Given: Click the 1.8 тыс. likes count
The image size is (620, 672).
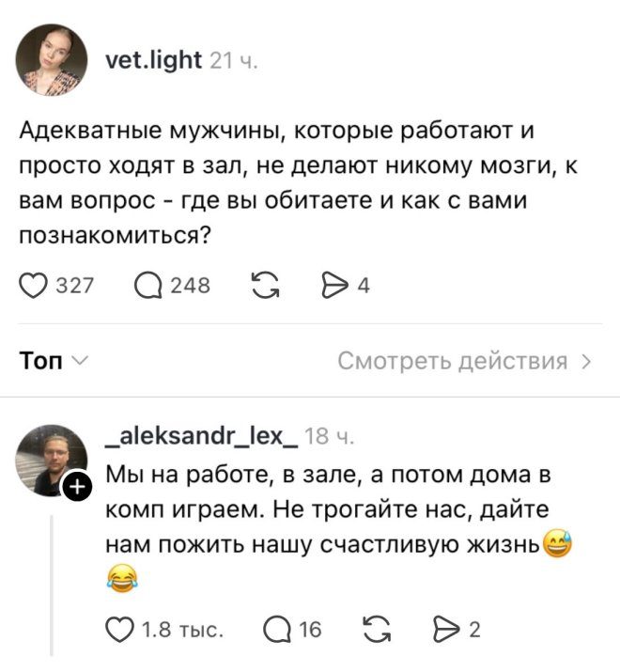Looking at the screenshot, I should [x=182, y=630].
